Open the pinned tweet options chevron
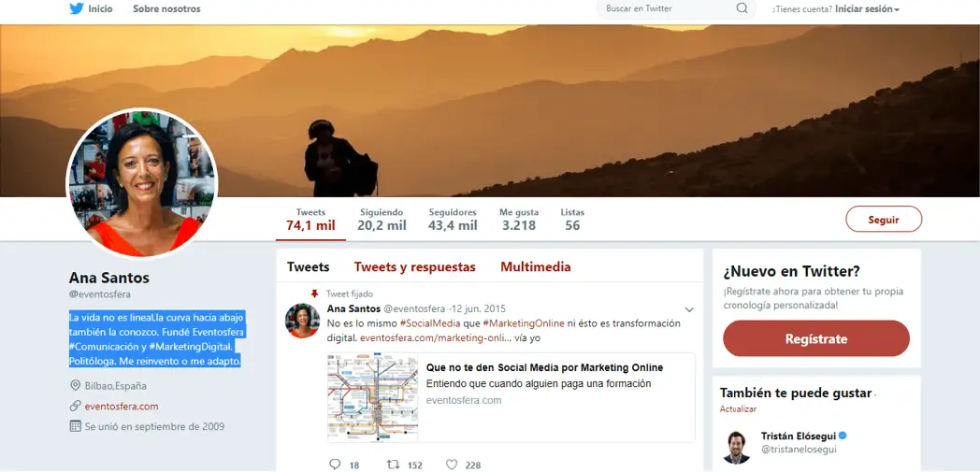This screenshot has height=472, width=980. [x=689, y=309]
